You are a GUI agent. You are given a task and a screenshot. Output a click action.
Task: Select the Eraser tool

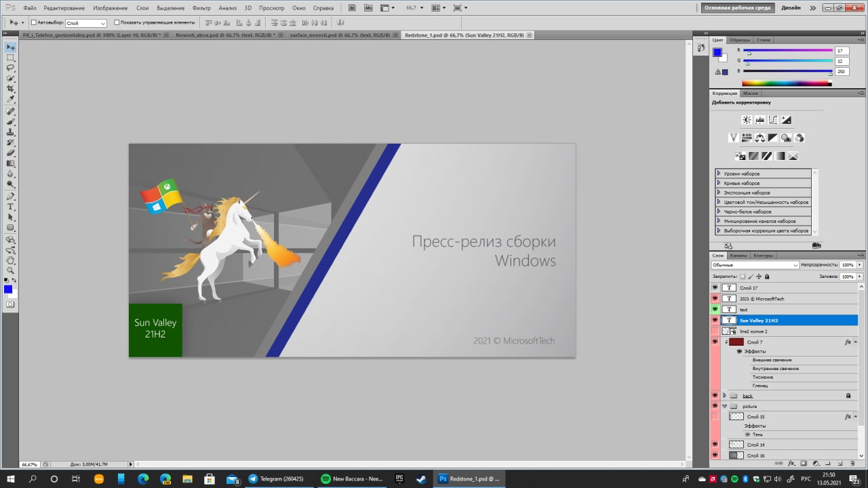[x=10, y=152]
